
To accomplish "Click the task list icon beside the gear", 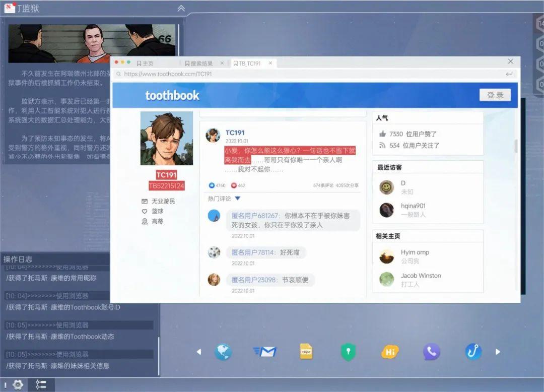I will coord(41,385).
